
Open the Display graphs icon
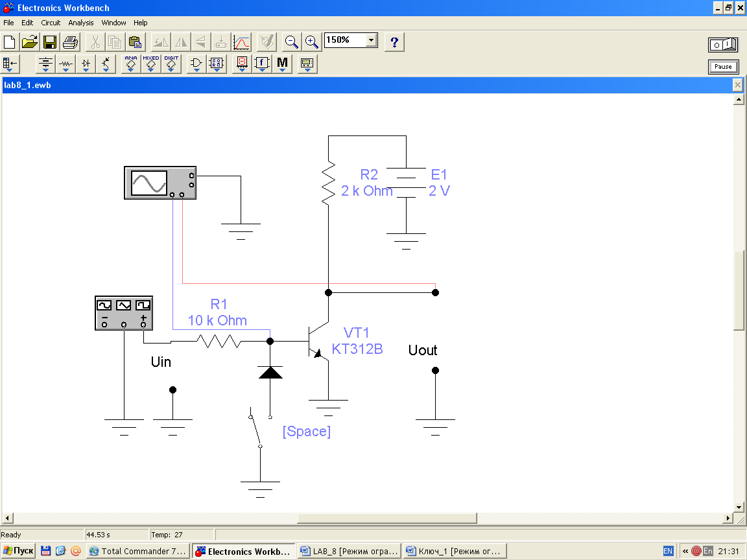(241, 42)
